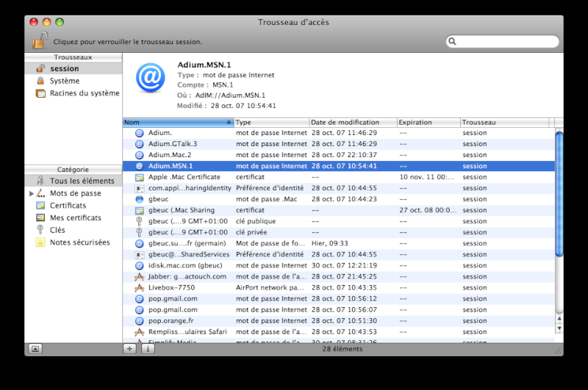This screenshot has height=390, width=588.
Task: Select the Livebox-7750 name
Action: click(171, 288)
